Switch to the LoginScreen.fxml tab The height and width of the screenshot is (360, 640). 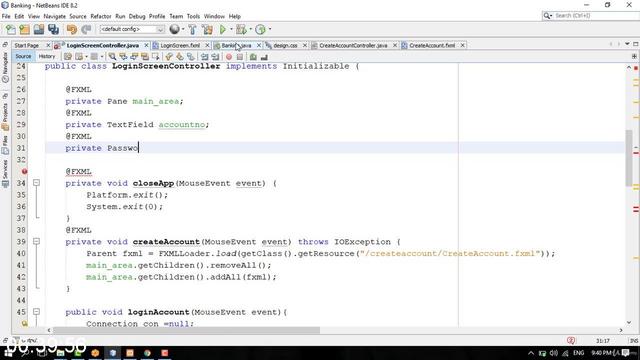(x=180, y=45)
